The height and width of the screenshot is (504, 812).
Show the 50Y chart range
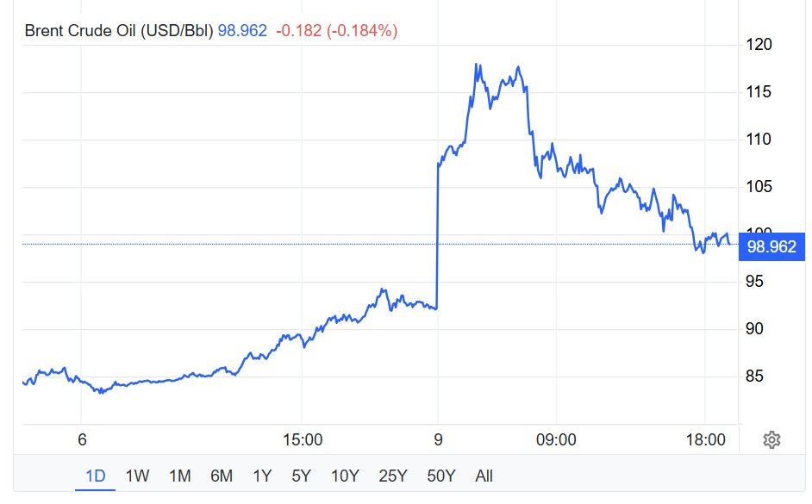[440, 476]
